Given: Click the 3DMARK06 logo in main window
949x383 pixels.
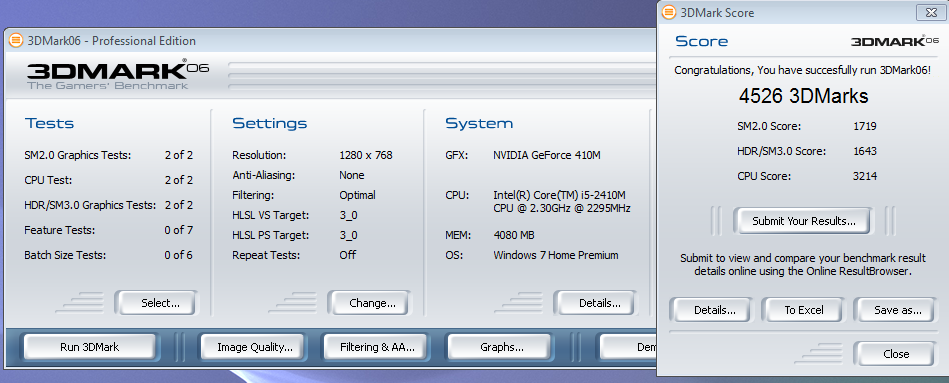Looking at the screenshot, I should 118,70.
